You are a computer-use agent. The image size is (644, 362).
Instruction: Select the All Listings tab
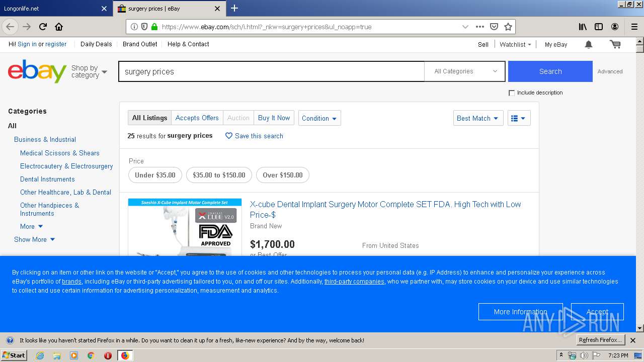coord(149,118)
